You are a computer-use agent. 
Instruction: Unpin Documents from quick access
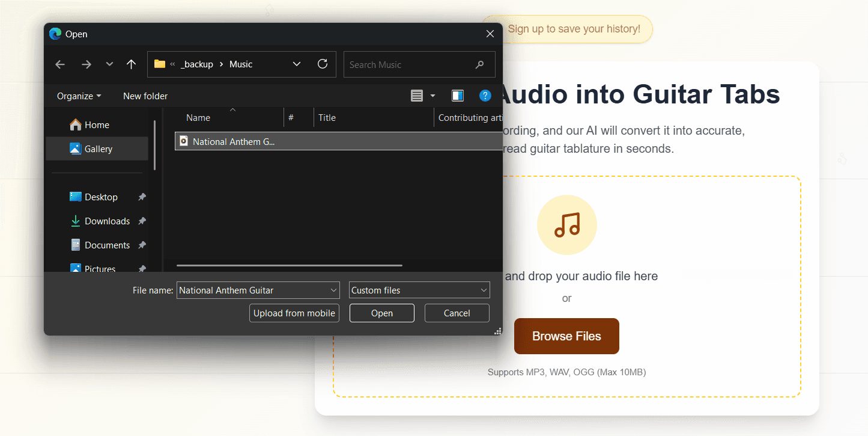[142, 245]
